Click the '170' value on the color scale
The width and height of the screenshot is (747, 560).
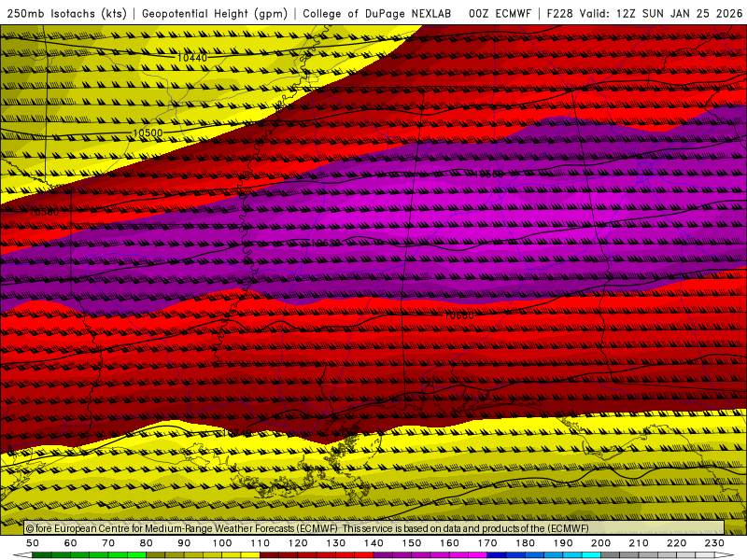pos(487,543)
